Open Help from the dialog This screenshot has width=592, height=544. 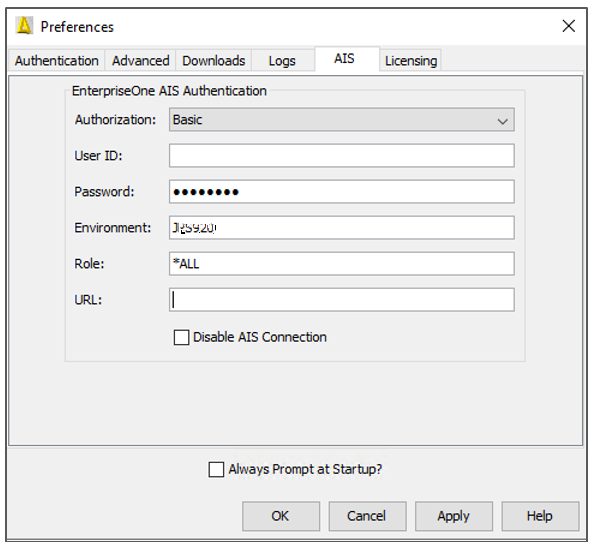coord(540,516)
